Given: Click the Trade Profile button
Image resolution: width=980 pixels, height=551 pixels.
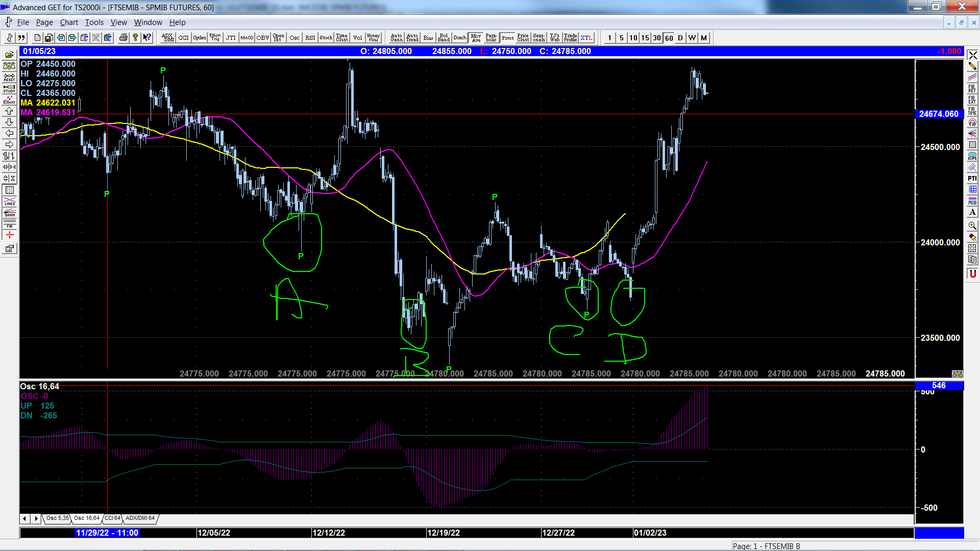Looking at the screenshot, I should (x=571, y=38).
